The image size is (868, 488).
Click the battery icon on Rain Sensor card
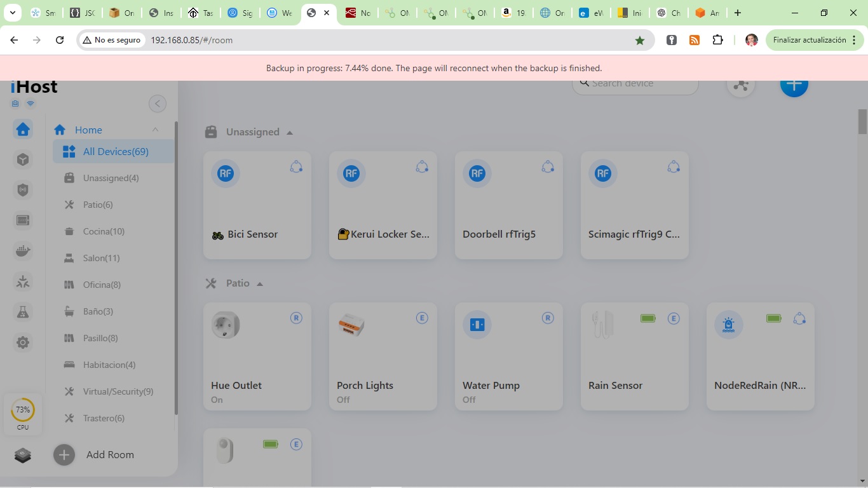[x=648, y=318]
